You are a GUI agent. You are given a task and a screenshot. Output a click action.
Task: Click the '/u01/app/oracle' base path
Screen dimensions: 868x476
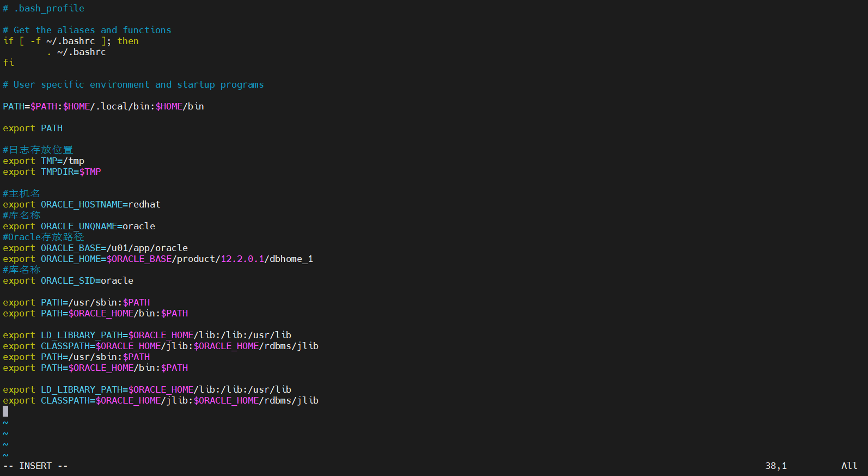tap(147, 248)
